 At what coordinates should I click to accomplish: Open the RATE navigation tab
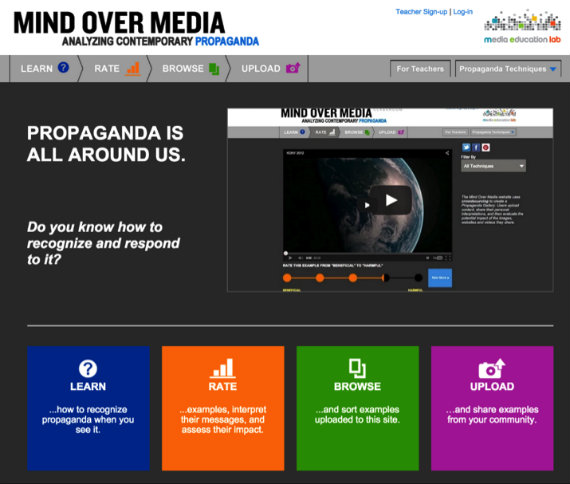(x=116, y=68)
